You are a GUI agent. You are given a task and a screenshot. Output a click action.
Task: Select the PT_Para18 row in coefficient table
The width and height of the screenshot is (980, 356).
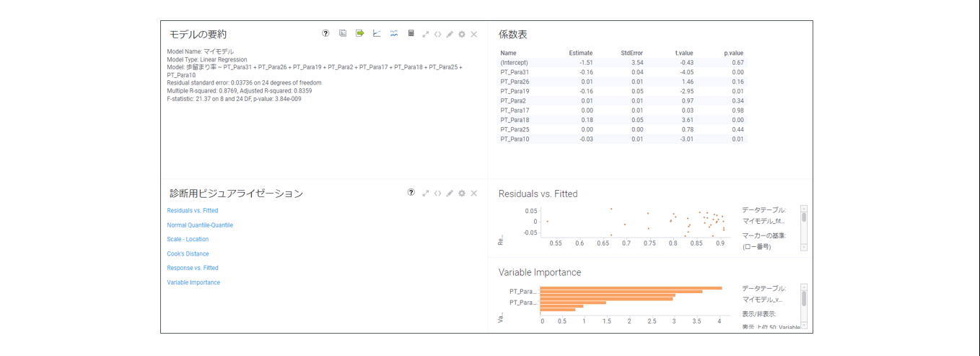(x=622, y=120)
